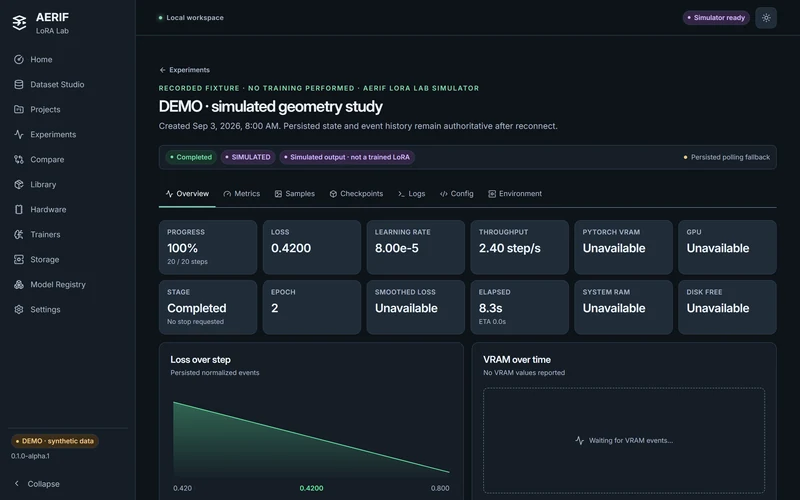Click the Waiting for VRAM events placeholder
800x500 pixels.
pos(623,440)
